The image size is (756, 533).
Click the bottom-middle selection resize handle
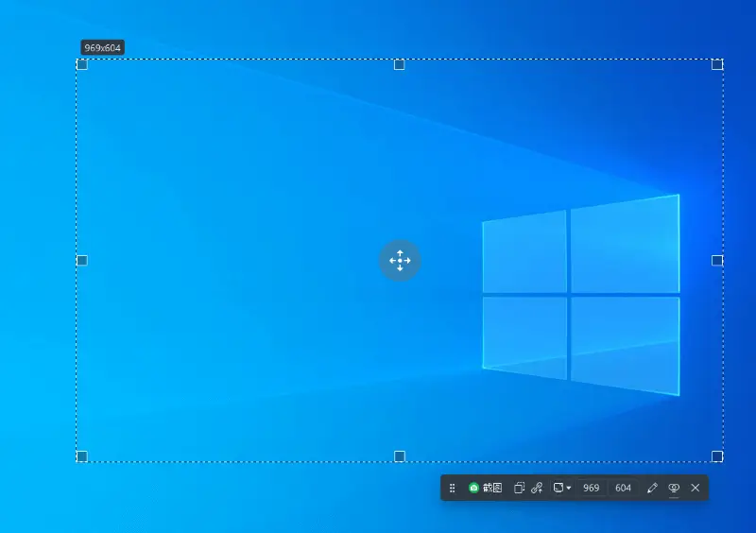(x=399, y=456)
